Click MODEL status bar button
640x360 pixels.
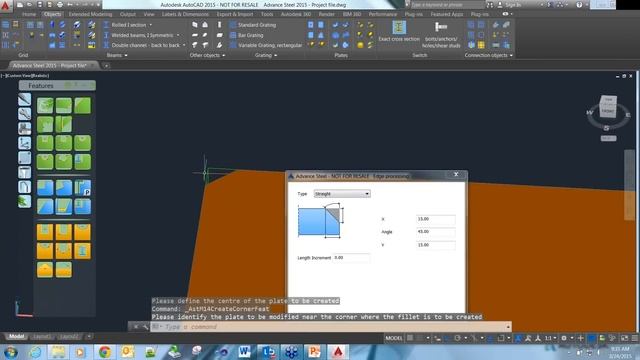point(394,338)
